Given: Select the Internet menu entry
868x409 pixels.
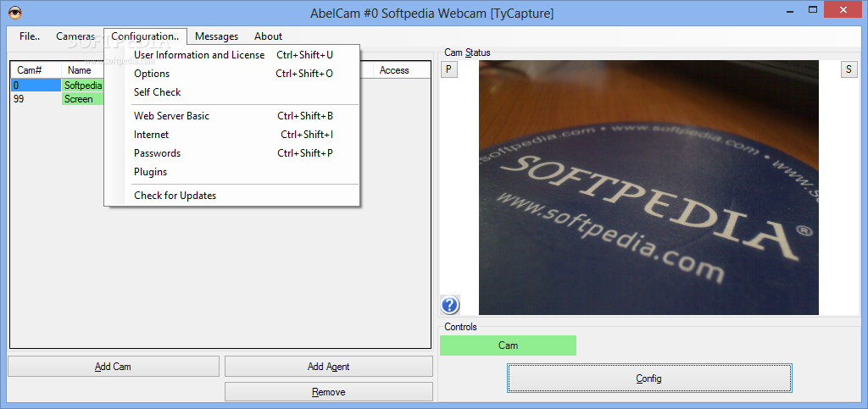Looking at the screenshot, I should 232,135.
